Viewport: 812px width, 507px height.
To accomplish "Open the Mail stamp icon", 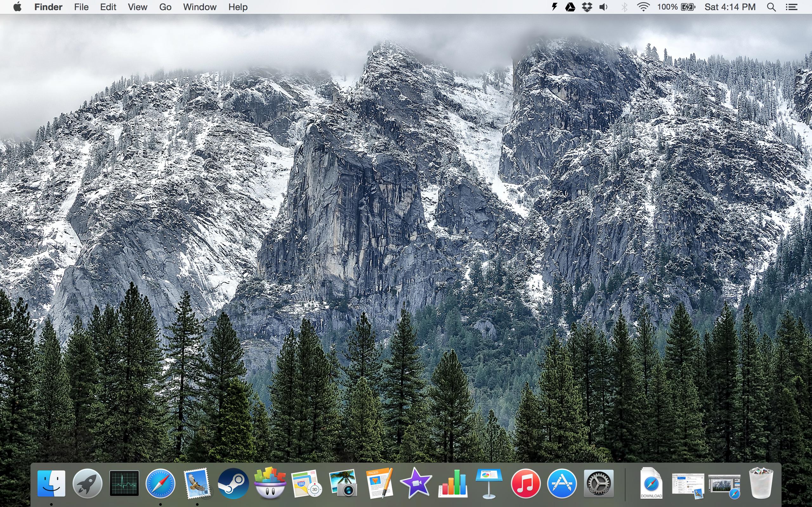I will click(197, 483).
